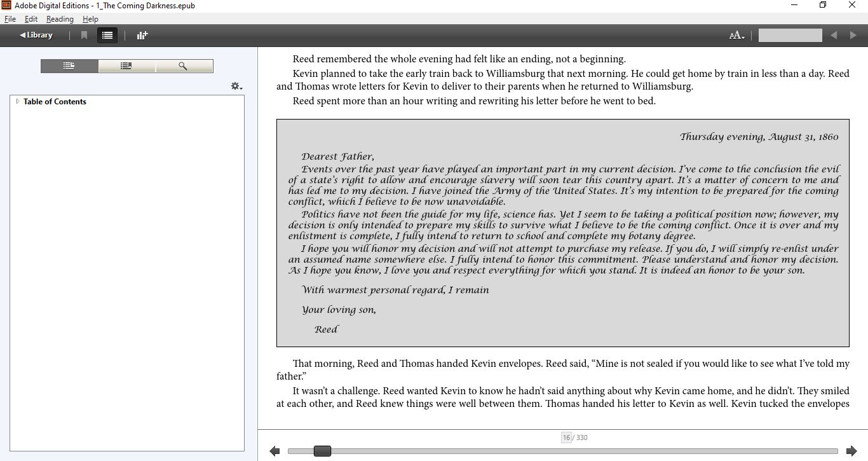This screenshot has height=461, width=868.
Task: Turn to next page arrow
Action: tap(851, 451)
